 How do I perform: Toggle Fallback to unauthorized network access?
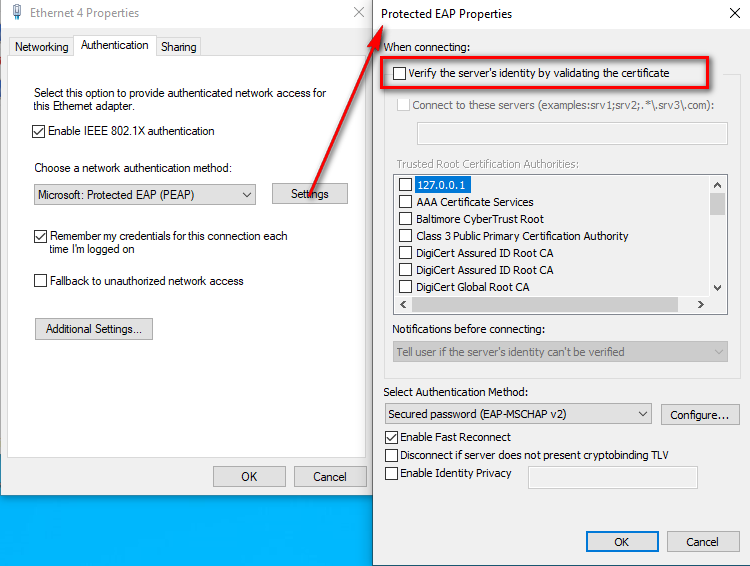(x=40, y=280)
